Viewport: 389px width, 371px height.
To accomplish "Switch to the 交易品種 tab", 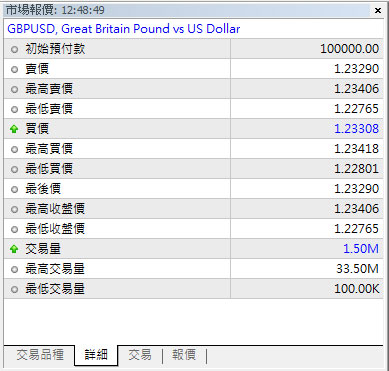I will (40, 355).
